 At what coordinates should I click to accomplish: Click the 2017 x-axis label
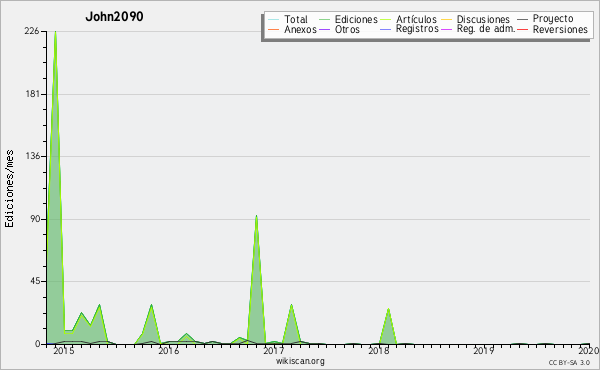pos(274,350)
